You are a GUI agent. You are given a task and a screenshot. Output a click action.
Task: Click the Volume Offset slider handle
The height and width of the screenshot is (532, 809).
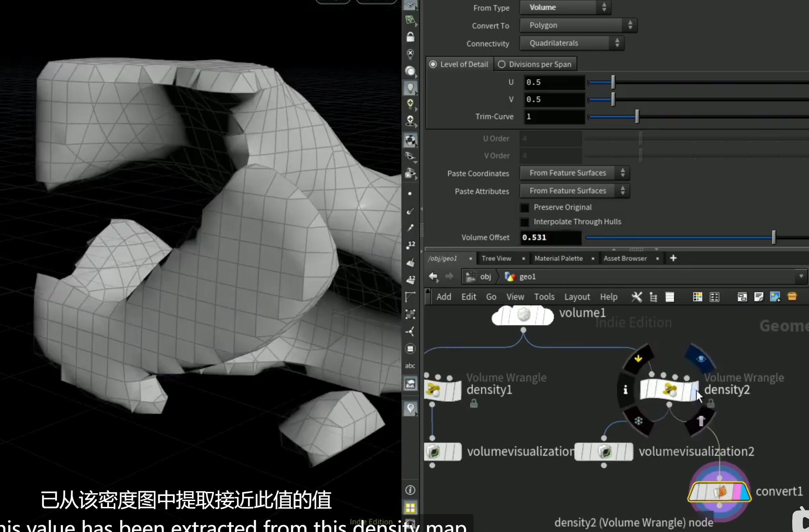(774, 237)
